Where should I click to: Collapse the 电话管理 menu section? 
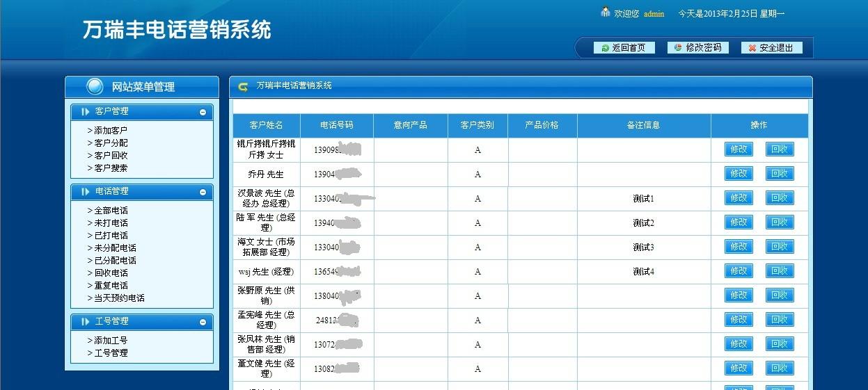click(203, 192)
